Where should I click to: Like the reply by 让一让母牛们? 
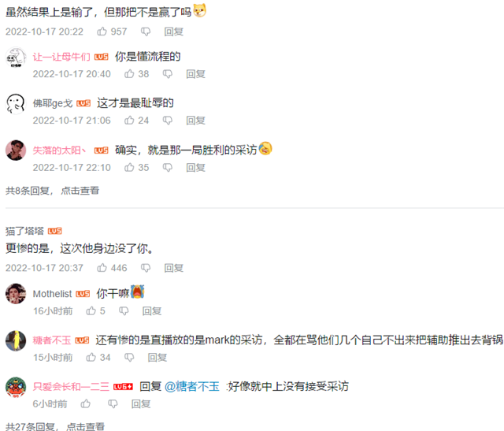point(129,73)
